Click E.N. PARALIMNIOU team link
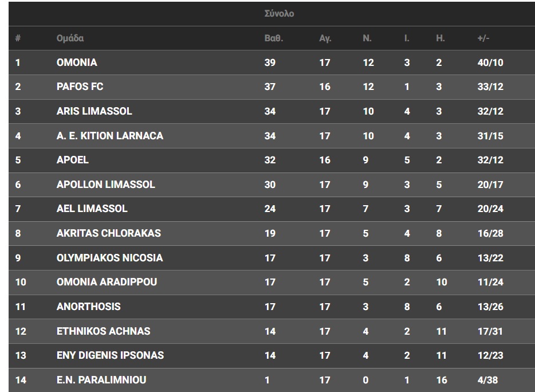Image resolution: width=535 pixels, height=392 pixels. click(101, 380)
